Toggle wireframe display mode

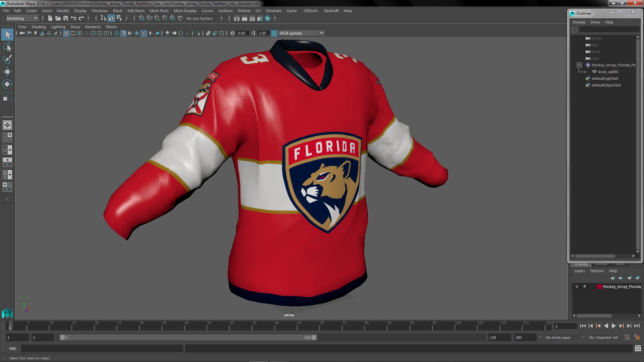click(117, 33)
